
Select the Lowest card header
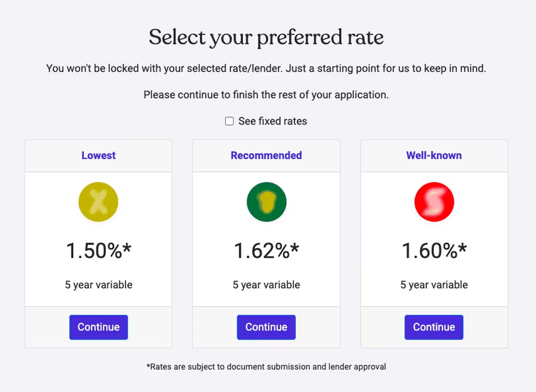point(98,155)
